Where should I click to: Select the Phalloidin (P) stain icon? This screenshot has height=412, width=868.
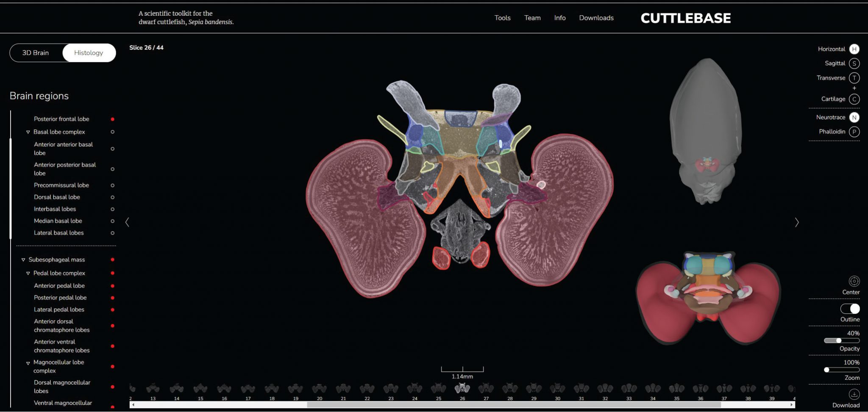[854, 132]
